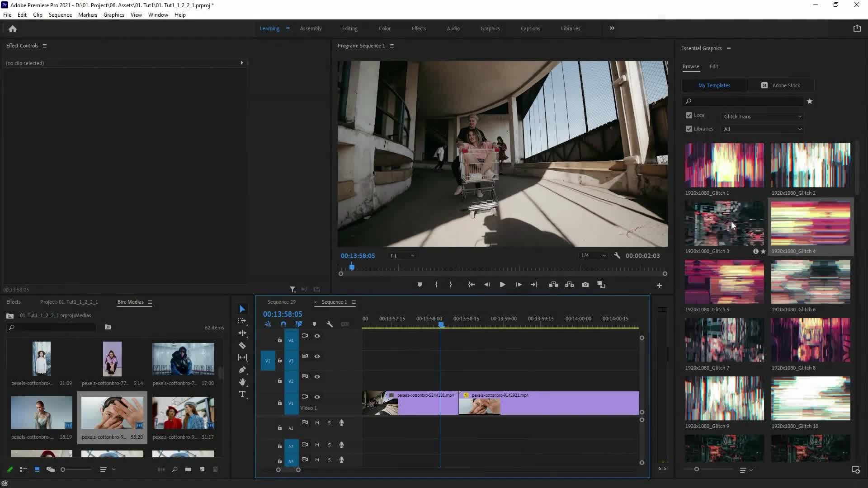
Task: Toggle the Libraries checkbox
Action: 689,129
